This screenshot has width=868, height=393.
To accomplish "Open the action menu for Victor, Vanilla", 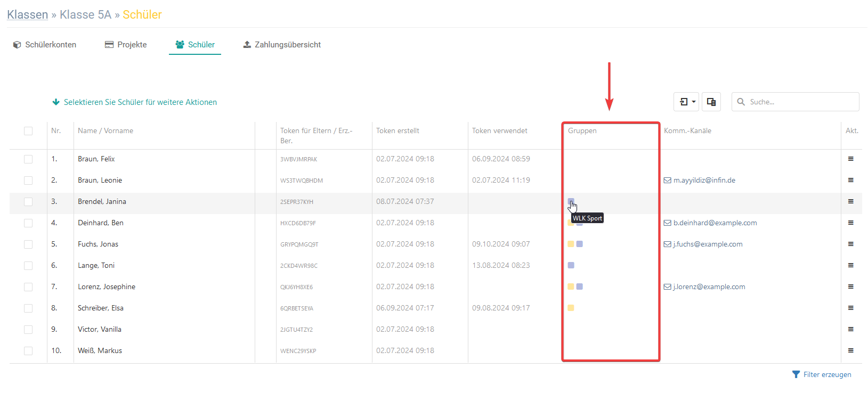I will click(x=851, y=329).
